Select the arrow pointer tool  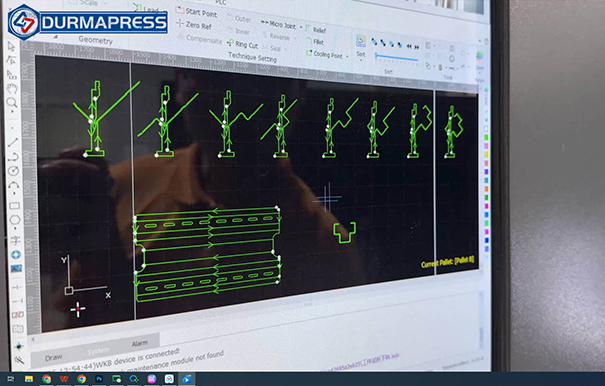click(x=11, y=47)
